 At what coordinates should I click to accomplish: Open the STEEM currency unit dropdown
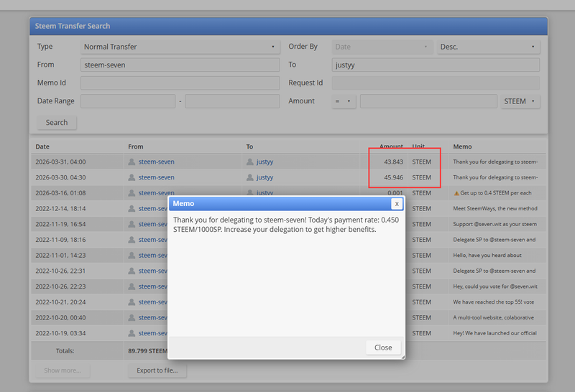[520, 101]
